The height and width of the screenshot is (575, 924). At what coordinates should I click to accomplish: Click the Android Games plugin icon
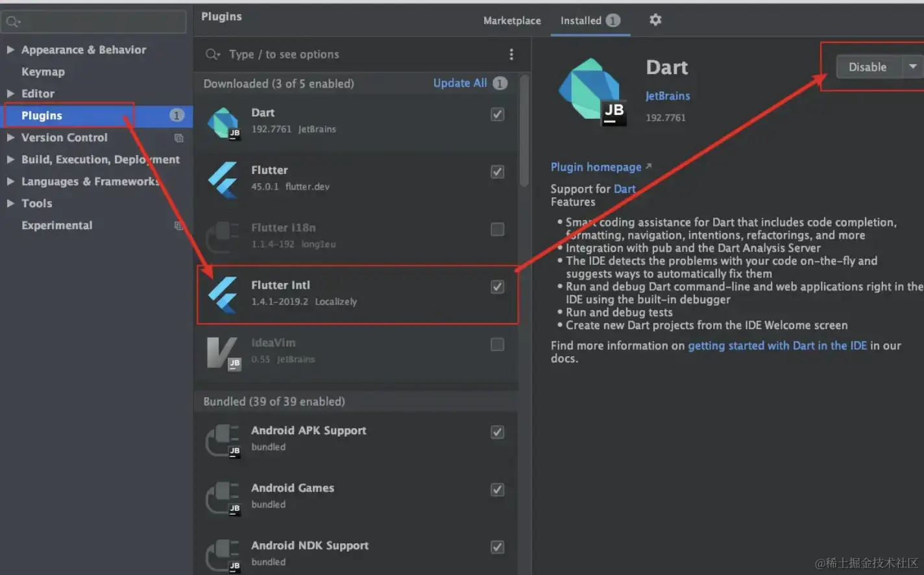pyautogui.click(x=224, y=498)
